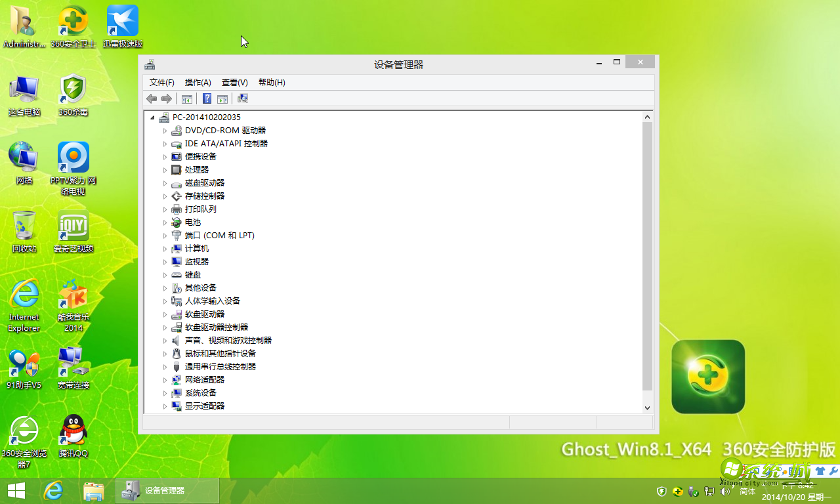Open the 操作(A) menu
This screenshot has width=840, height=504.
[198, 82]
